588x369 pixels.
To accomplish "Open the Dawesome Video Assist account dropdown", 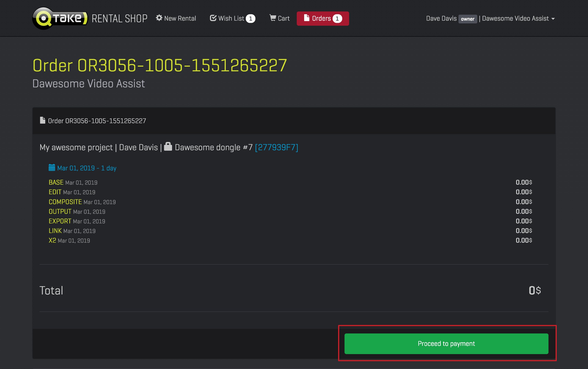I will [518, 19].
